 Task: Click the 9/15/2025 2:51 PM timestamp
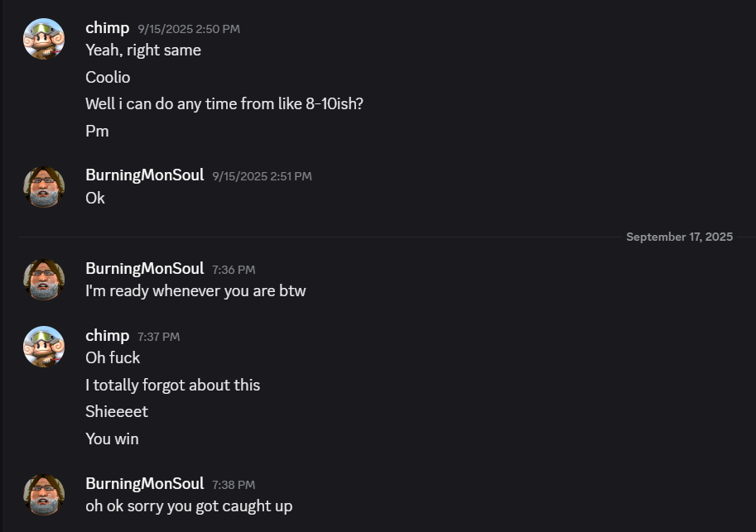[262, 176]
